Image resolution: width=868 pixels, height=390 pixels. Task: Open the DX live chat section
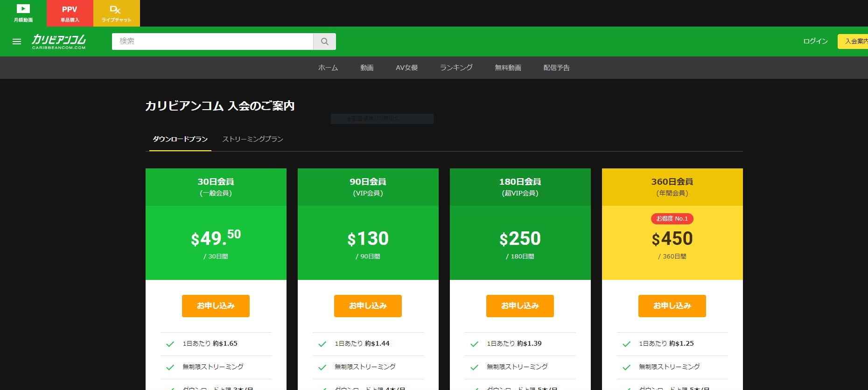click(x=117, y=13)
